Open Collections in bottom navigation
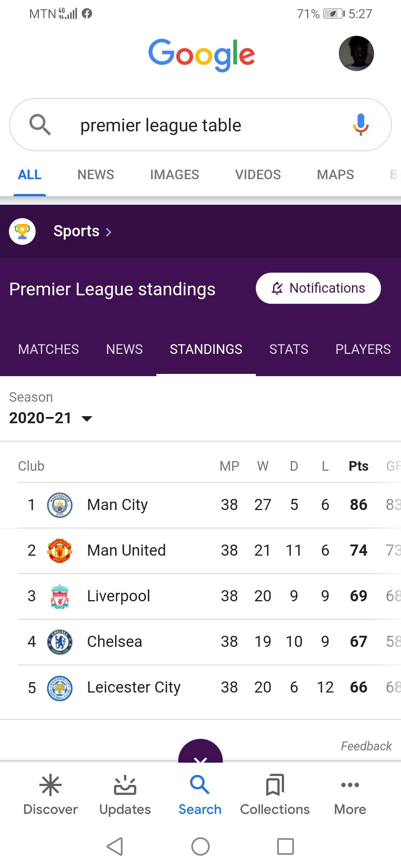The width and height of the screenshot is (401, 868). tap(275, 795)
